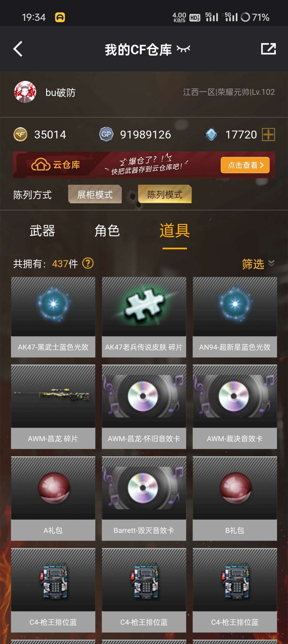
Task: Open the 角色 tab
Action: coord(107,231)
